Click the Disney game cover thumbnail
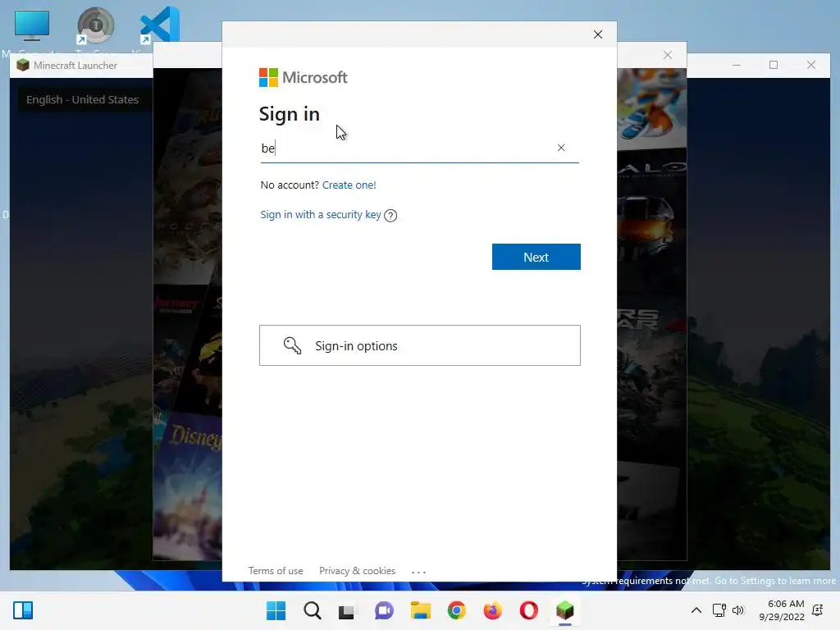Viewport: 840px width, 630px height. (189, 486)
